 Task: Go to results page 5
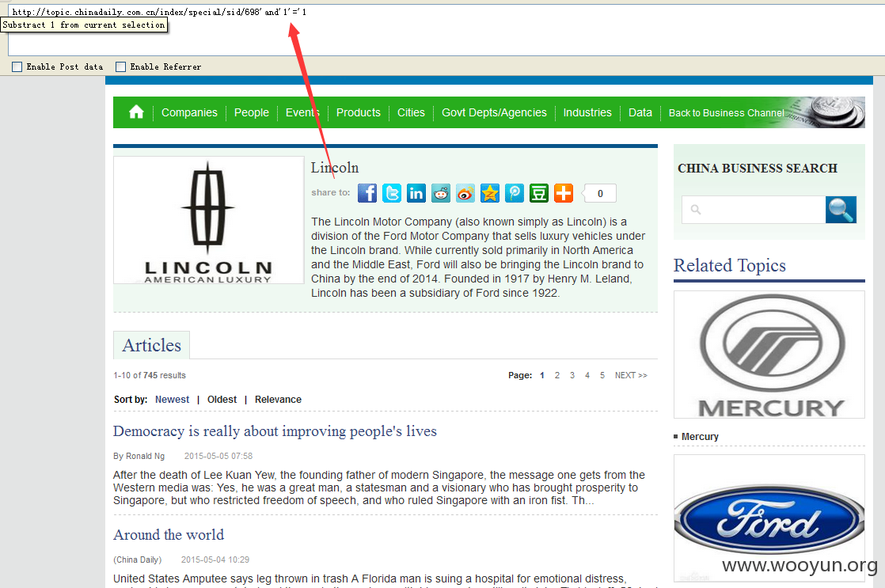(x=602, y=375)
